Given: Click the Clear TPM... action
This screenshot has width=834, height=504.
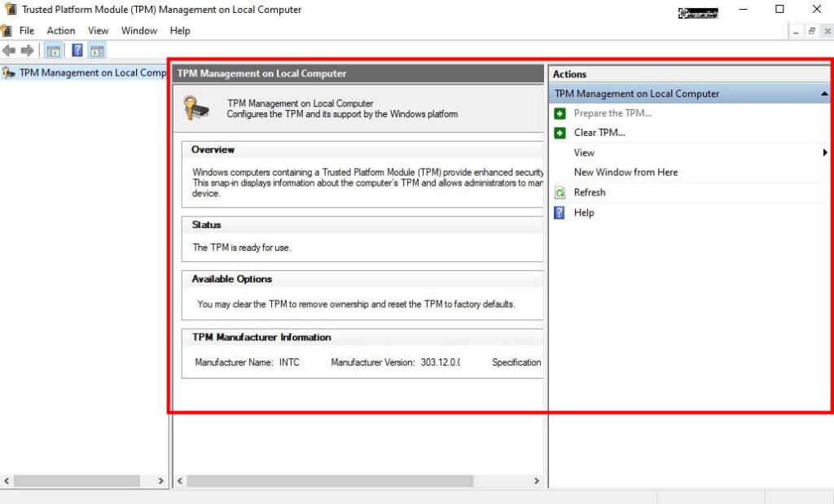Looking at the screenshot, I should coord(599,133).
